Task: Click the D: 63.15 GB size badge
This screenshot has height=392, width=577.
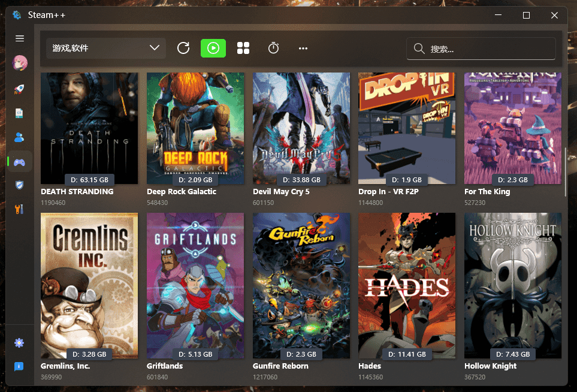Action: click(x=89, y=180)
